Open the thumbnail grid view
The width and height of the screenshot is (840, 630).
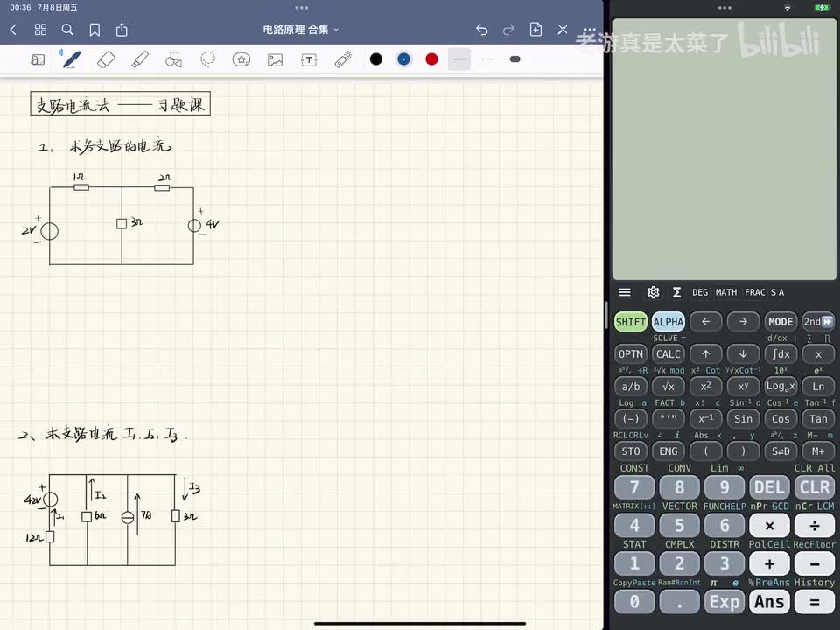pyautogui.click(x=40, y=30)
